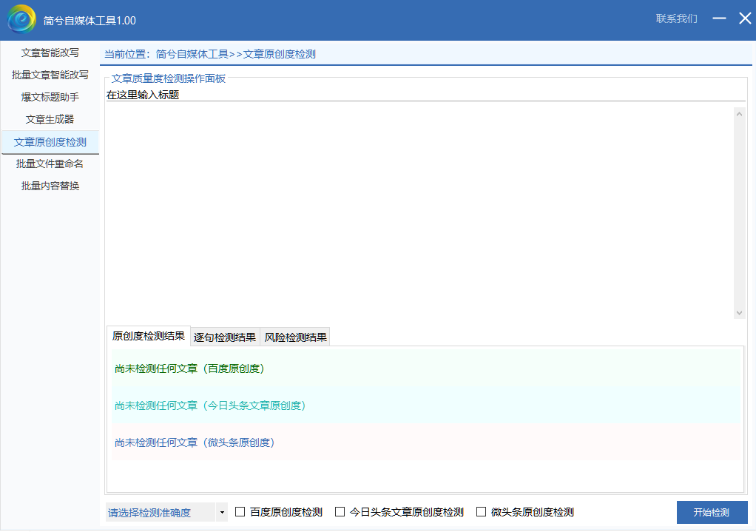Switch to 逐句检测结果 tab
Viewport: 756px width, 532px height.
coord(225,337)
